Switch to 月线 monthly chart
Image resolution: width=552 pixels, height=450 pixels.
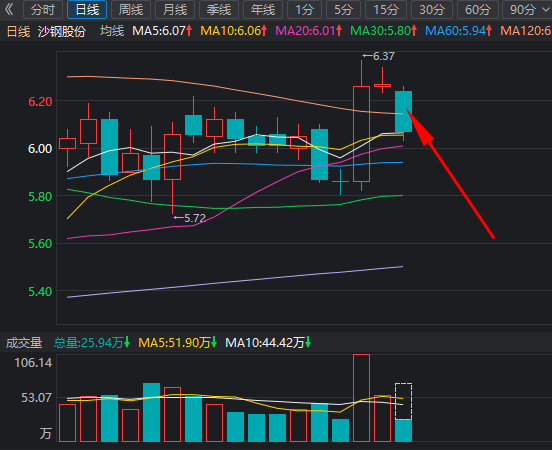click(x=175, y=10)
